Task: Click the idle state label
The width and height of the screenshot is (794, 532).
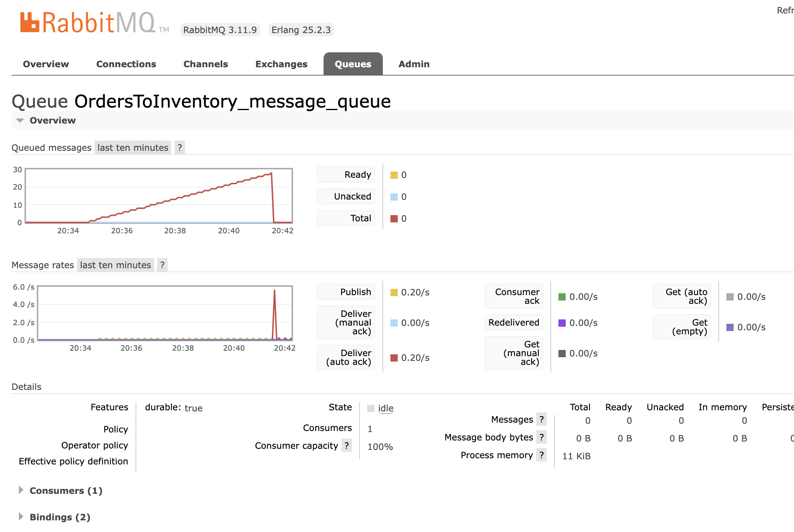Action: pos(386,408)
